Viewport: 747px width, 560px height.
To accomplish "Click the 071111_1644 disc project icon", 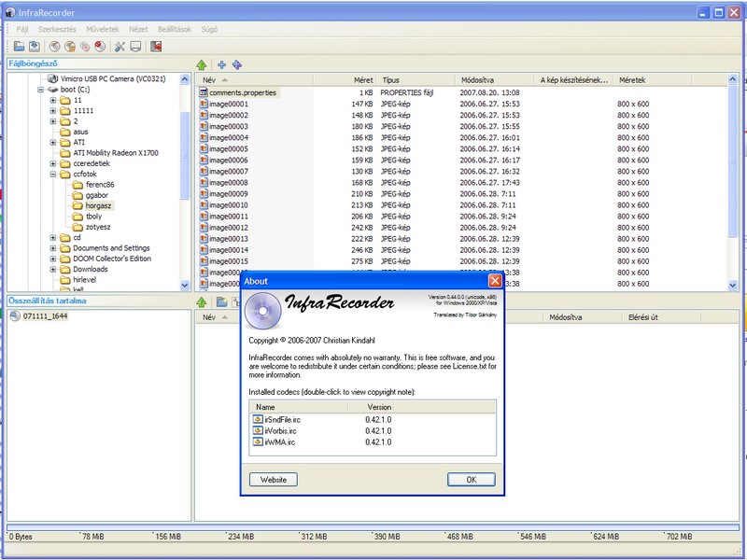I will tap(15, 315).
